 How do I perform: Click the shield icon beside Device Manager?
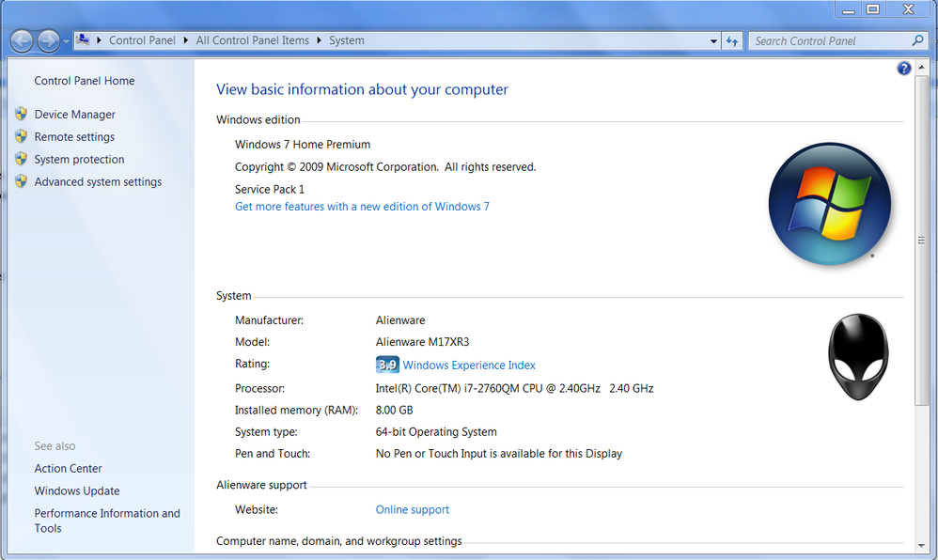pyautogui.click(x=21, y=114)
